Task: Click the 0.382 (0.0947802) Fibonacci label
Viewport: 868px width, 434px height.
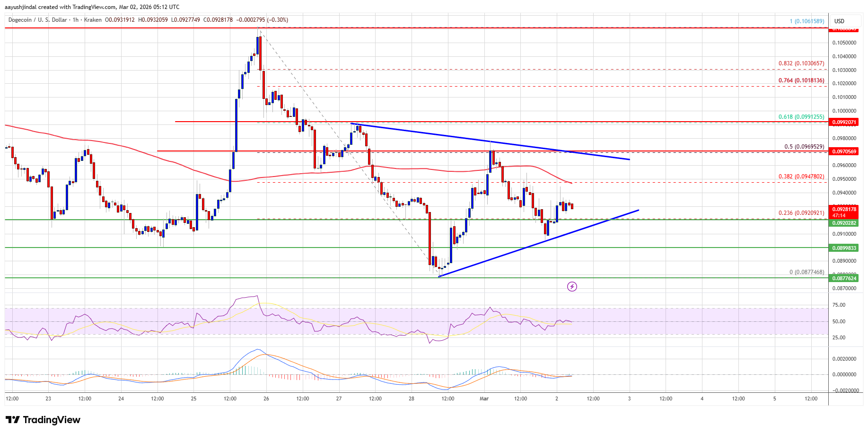Action: coord(801,176)
